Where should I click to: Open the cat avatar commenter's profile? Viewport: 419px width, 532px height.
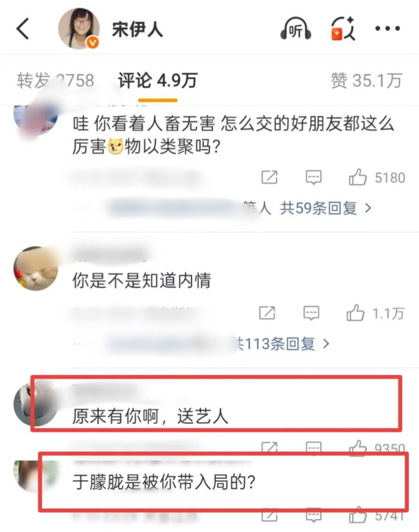pos(35,268)
